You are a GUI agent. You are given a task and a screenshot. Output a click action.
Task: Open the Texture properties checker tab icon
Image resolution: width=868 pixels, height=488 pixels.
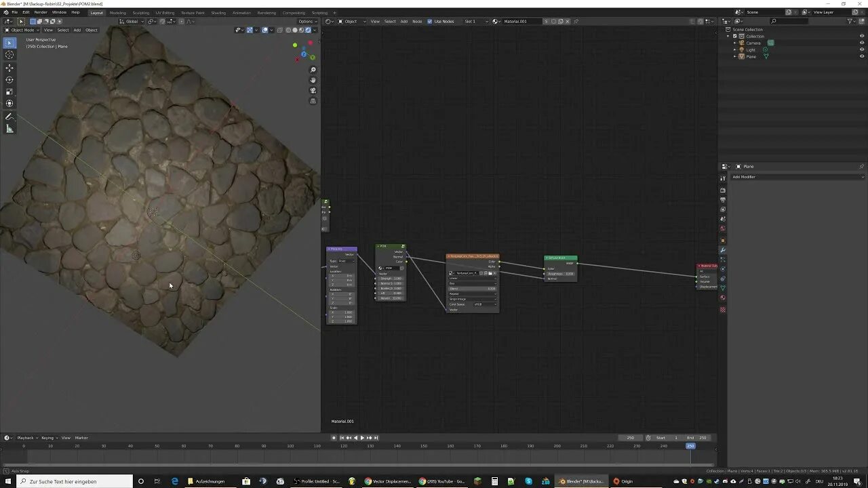[x=723, y=310]
